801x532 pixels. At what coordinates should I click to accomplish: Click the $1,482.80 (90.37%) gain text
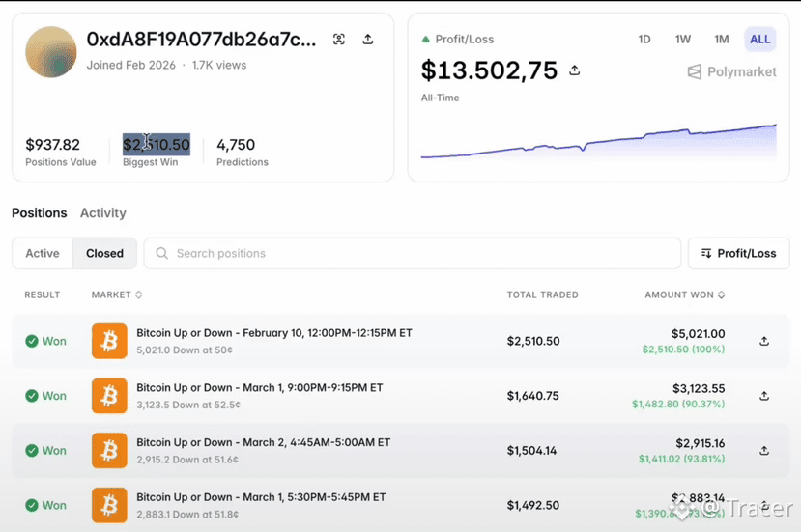[678, 404]
